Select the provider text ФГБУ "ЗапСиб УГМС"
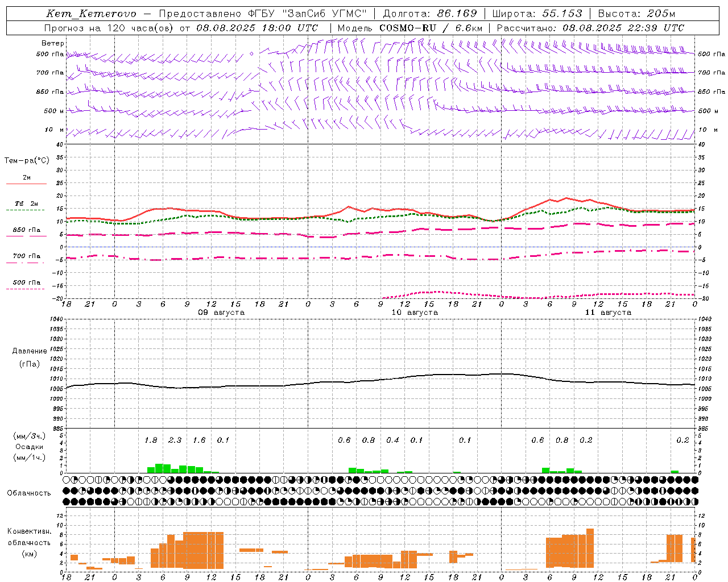 coord(308,14)
